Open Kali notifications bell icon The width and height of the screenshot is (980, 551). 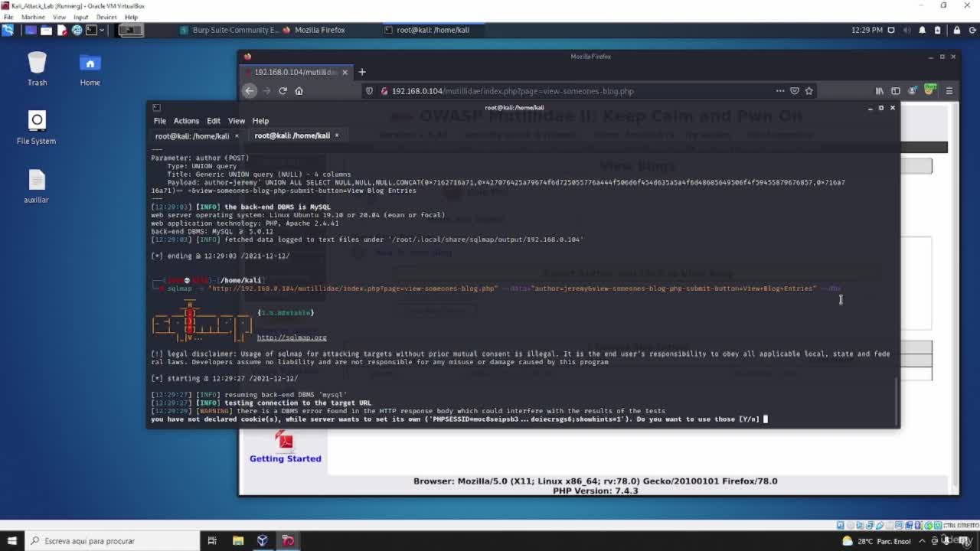pos(923,31)
